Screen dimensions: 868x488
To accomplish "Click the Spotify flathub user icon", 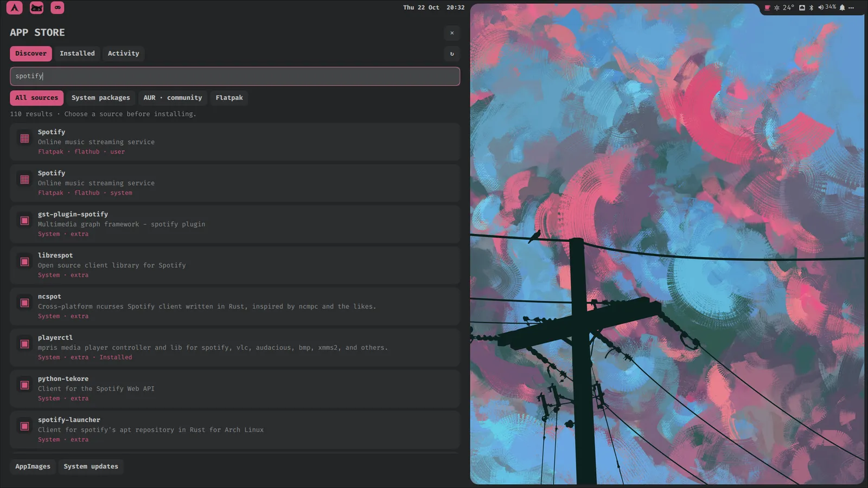I will pyautogui.click(x=24, y=138).
